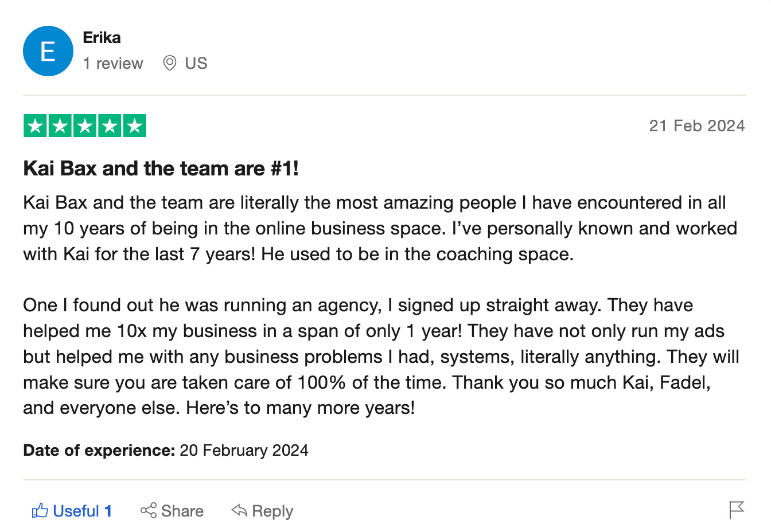Click the Reply arrow icon

coord(239,510)
